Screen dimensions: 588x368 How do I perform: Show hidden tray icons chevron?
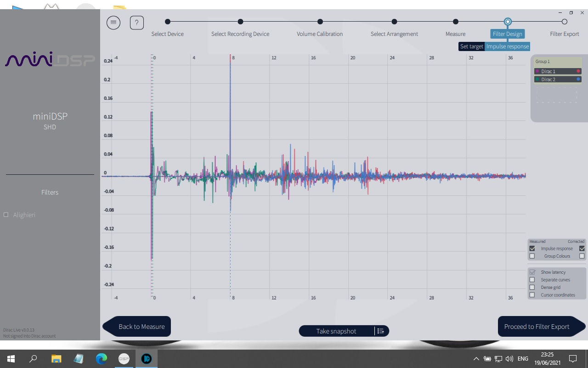476,359
